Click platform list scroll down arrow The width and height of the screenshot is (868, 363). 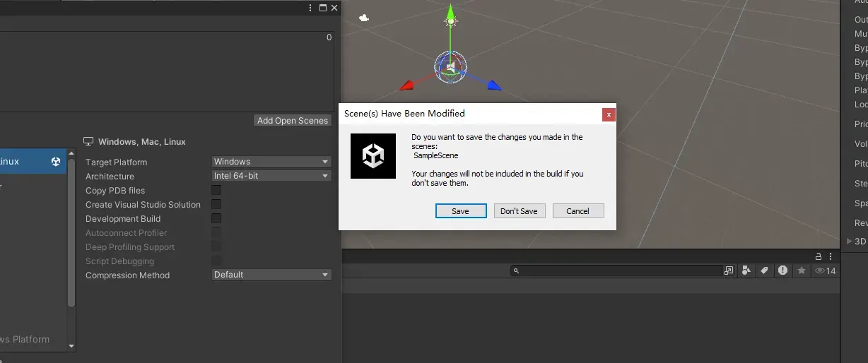71,346
